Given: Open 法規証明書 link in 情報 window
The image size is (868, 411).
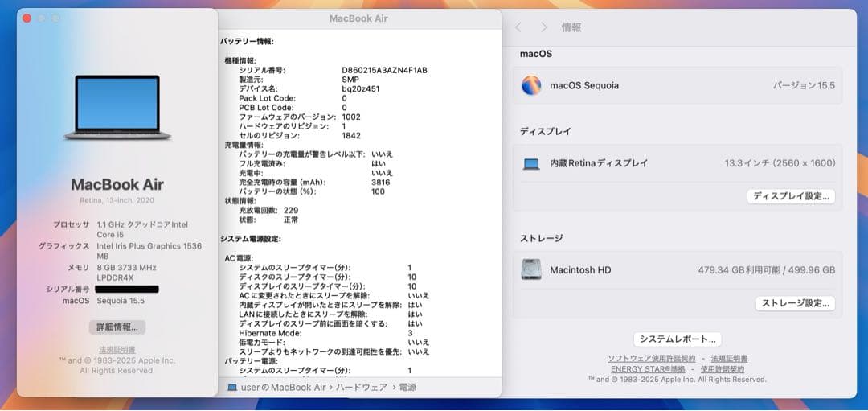Looking at the screenshot, I should click(x=729, y=359).
